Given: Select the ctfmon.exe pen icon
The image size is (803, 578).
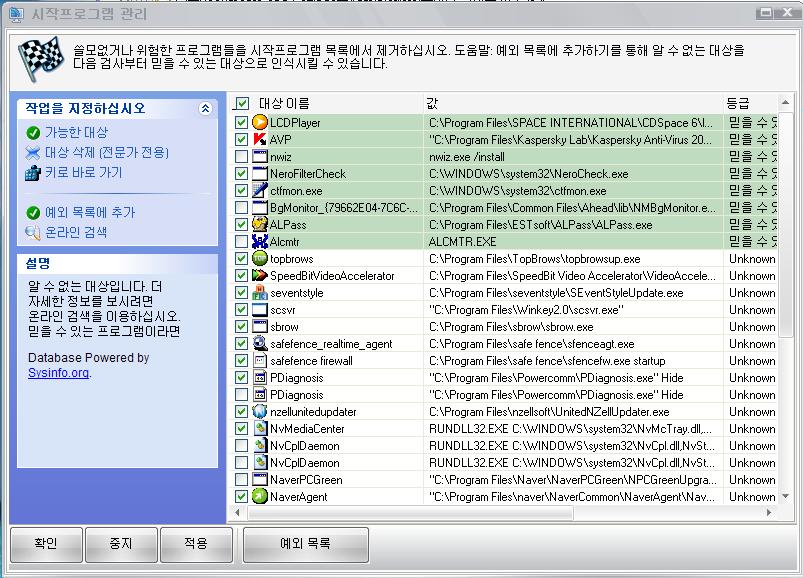Looking at the screenshot, I should click(x=260, y=190).
